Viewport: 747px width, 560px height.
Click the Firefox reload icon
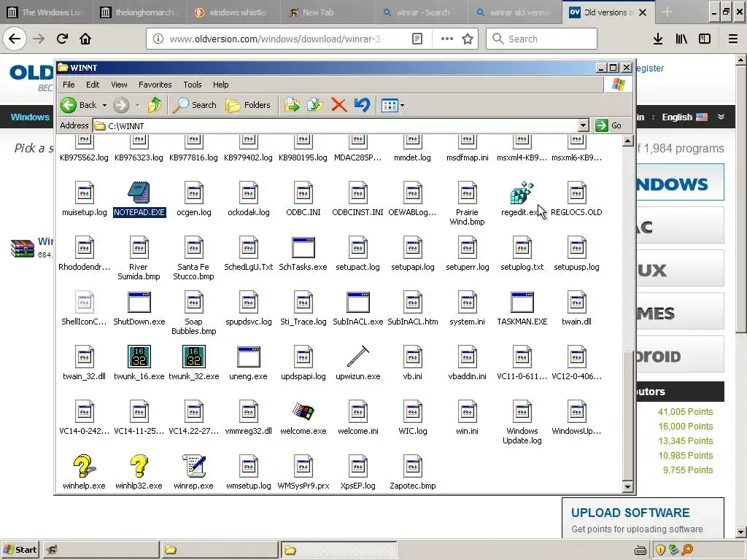pyautogui.click(x=62, y=39)
